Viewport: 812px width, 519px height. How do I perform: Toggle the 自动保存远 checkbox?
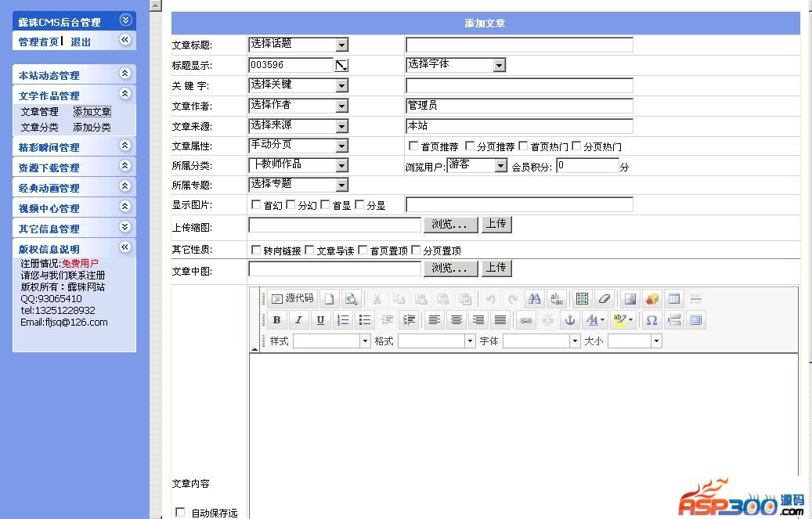coord(180,512)
